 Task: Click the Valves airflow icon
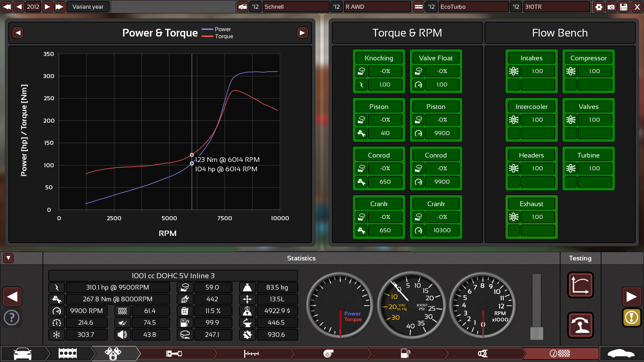click(x=571, y=120)
